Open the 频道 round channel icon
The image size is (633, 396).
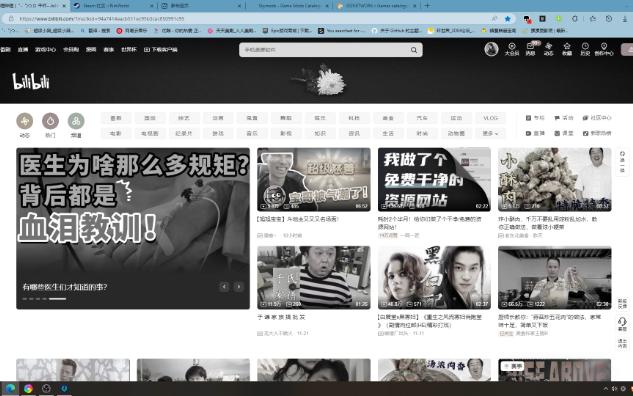76,121
